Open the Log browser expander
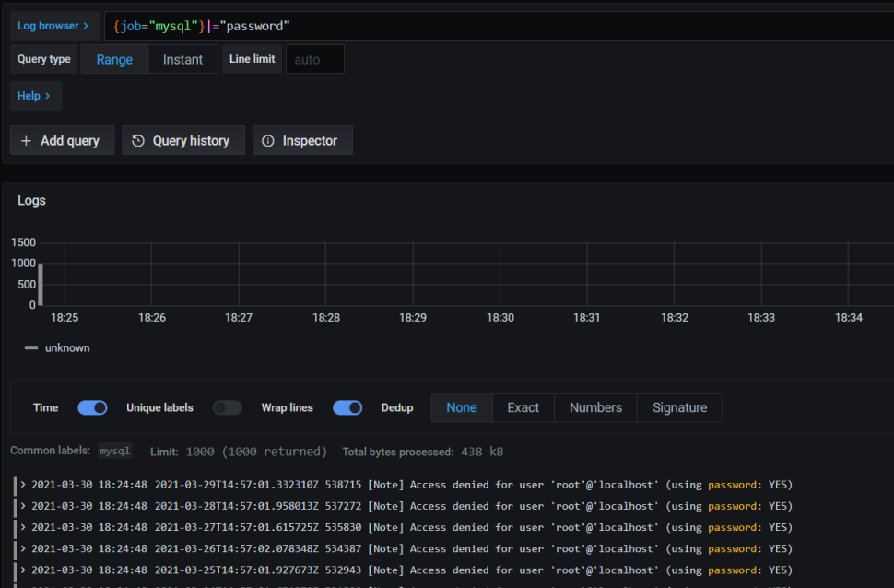This screenshot has height=588, width=894. click(53, 26)
